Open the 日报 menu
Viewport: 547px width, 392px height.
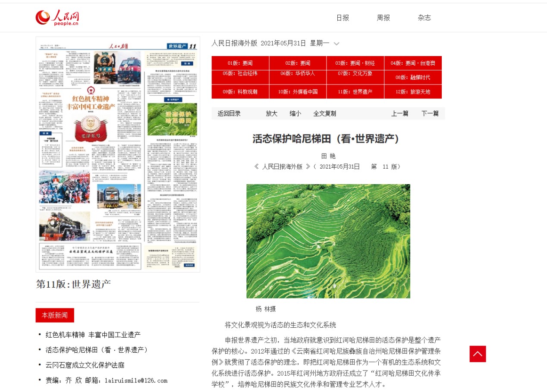[343, 18]
